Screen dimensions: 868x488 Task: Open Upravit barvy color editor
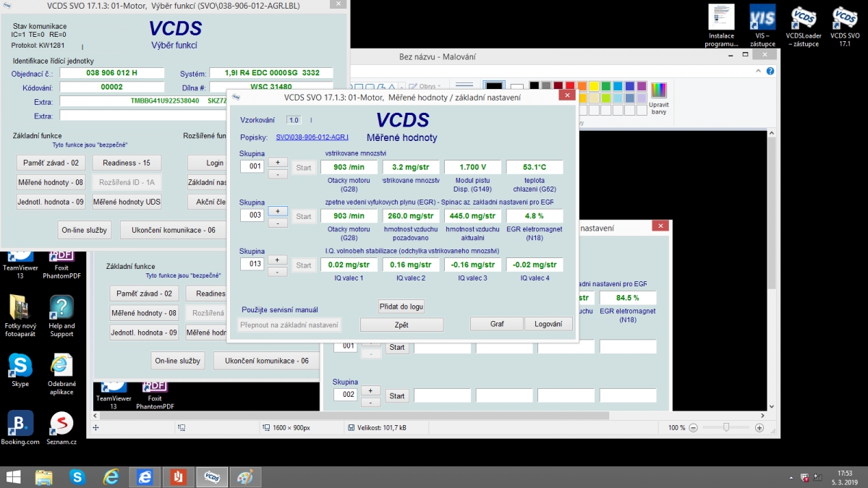point(658,98)
